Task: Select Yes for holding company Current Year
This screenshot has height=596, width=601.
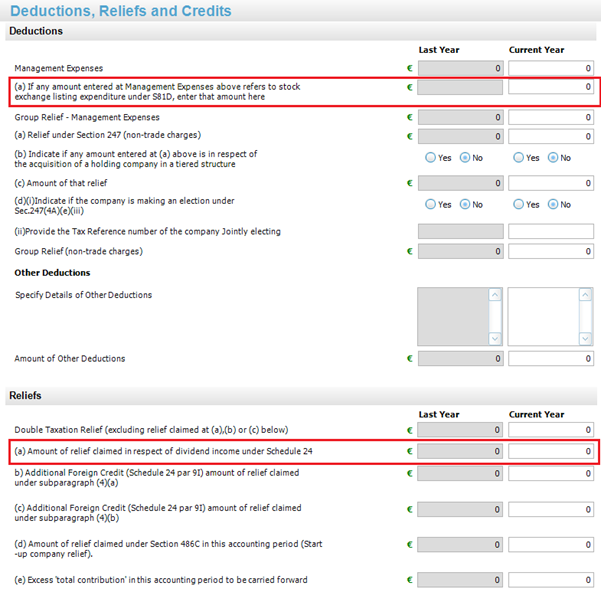Action: pyautogui.click(x=518, y=158)
